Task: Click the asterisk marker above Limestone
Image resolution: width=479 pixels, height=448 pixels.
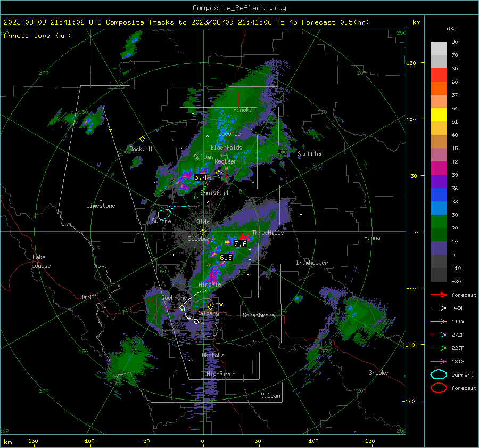Action: coord(101,201)
